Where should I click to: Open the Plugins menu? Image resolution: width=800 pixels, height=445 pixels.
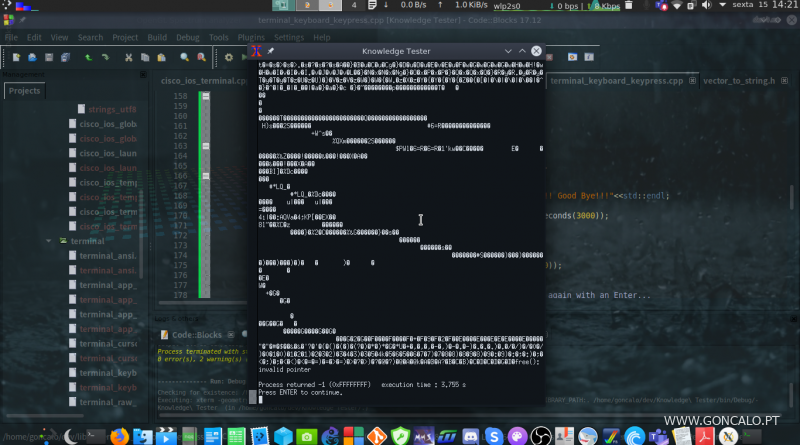[251, 37]
